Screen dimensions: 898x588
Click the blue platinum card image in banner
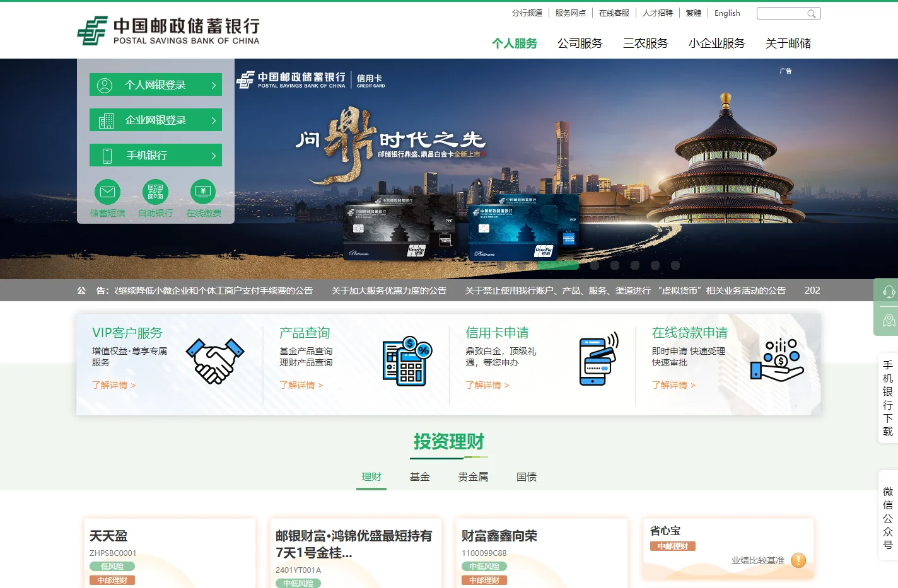512,233
